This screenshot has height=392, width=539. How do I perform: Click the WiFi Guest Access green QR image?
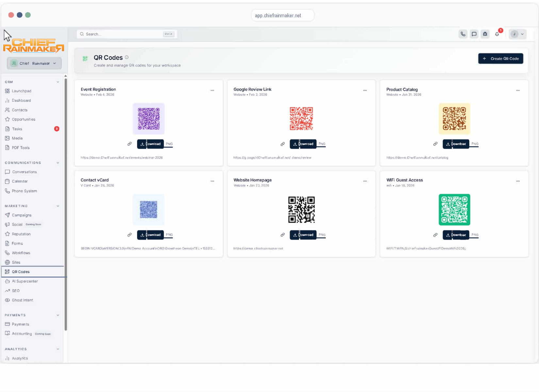[454, 210]
